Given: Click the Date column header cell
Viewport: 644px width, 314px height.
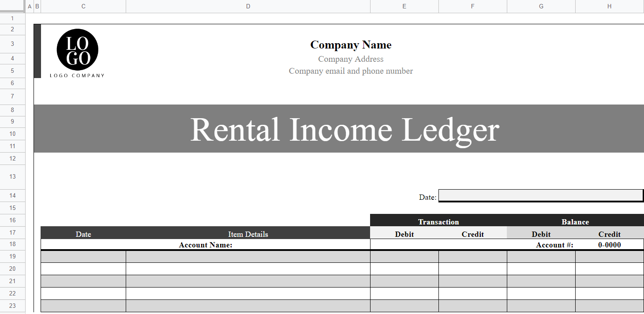Looking at the screenshot, I should pos(83,233).
